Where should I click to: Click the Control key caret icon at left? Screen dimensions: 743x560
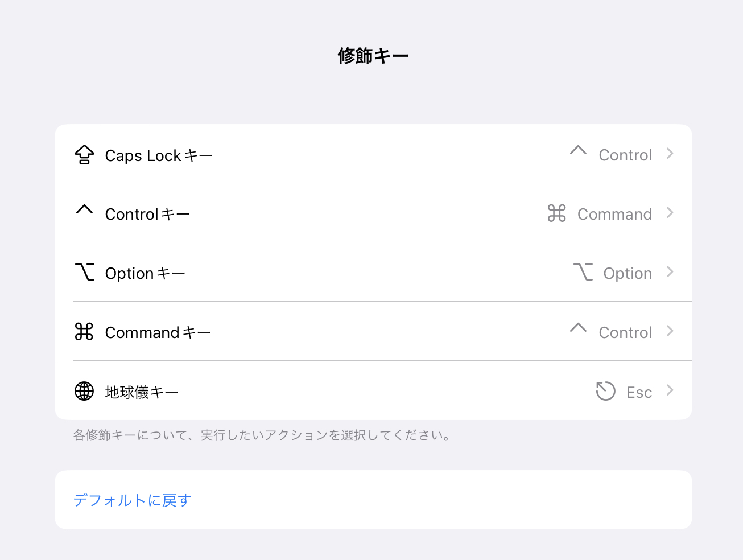84,209
